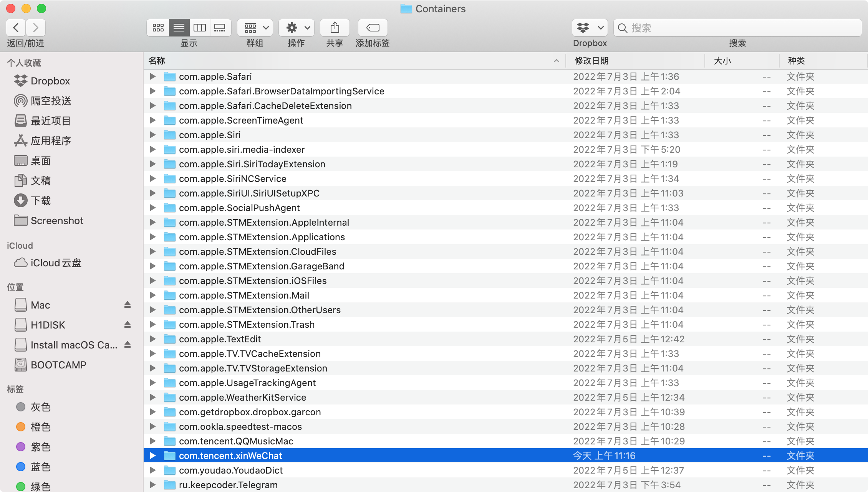Image resolution: width=868 pixels, height=492 pixels.
Task: Click the folder icon of com.tencent.xinWeChat
Action: point(170,456)
